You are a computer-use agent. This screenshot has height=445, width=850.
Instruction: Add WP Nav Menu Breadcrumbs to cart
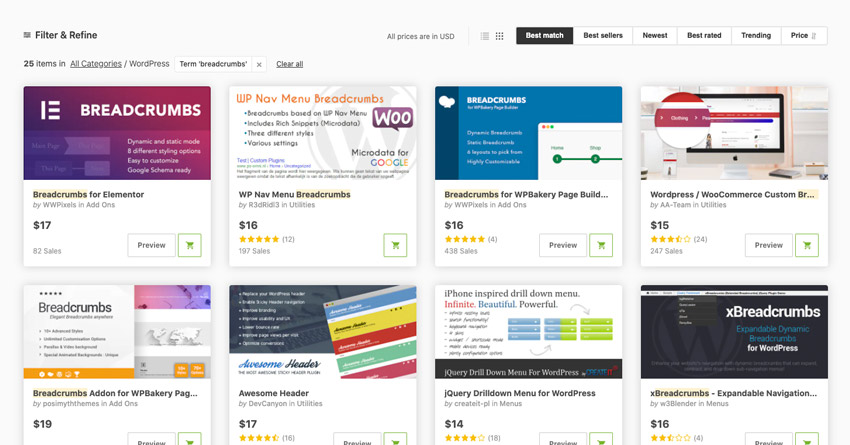(x=395, y=245)
